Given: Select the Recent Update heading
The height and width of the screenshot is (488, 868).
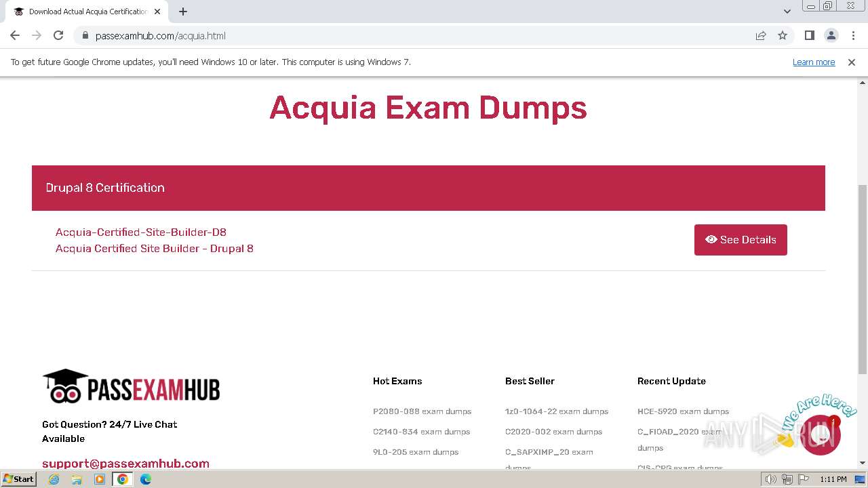Looking at the screenshot, I should 671,381.
